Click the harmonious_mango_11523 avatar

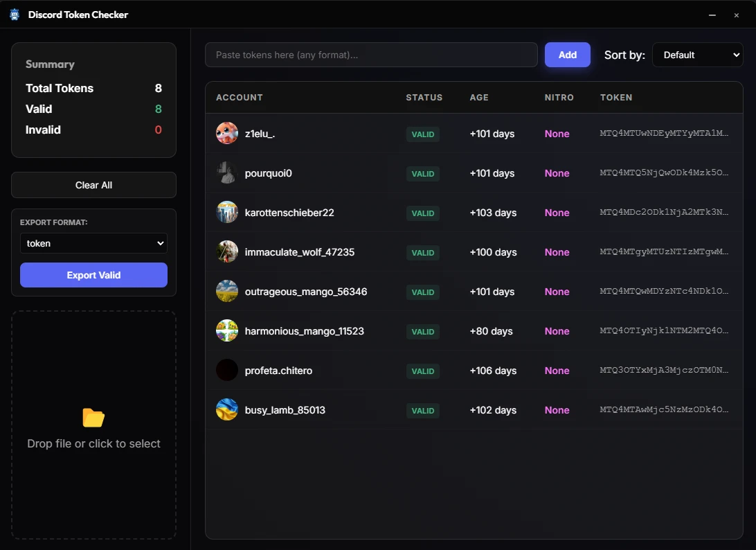click(x=227, y=331)
